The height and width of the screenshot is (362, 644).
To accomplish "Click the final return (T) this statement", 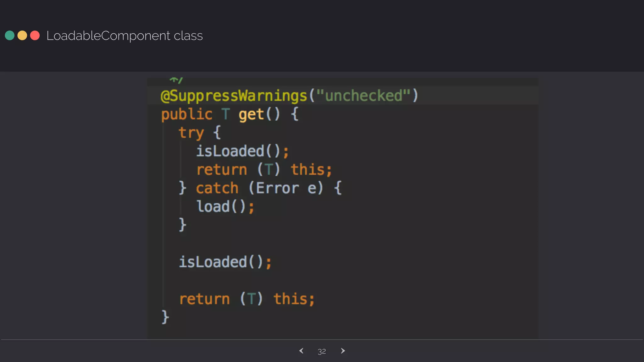I will pos(247,299).
